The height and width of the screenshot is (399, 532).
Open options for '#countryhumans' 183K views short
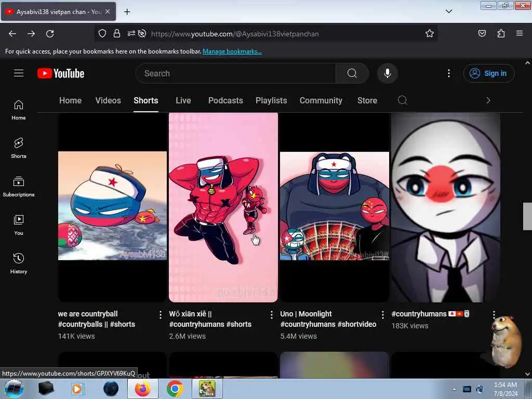pyautogui.click(x=494, y=315)
